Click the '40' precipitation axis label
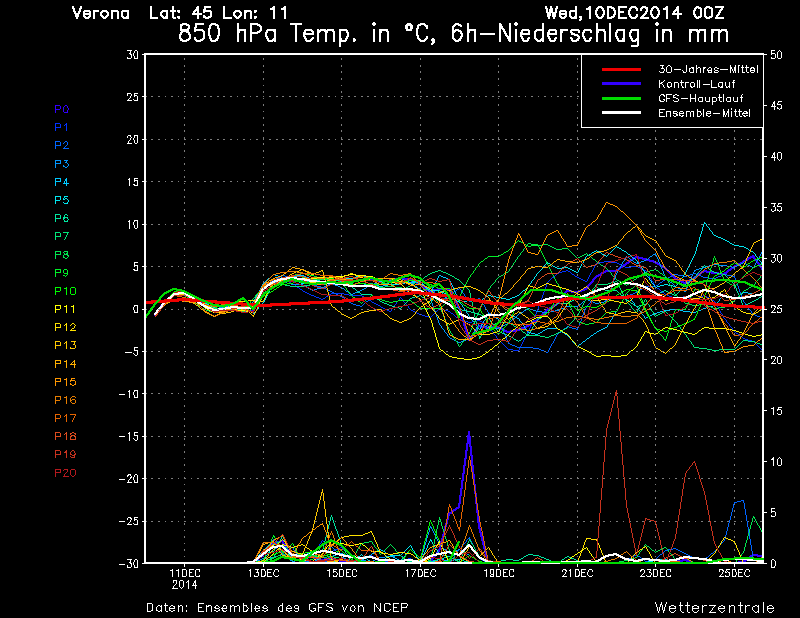 click(x=776, y=157)
